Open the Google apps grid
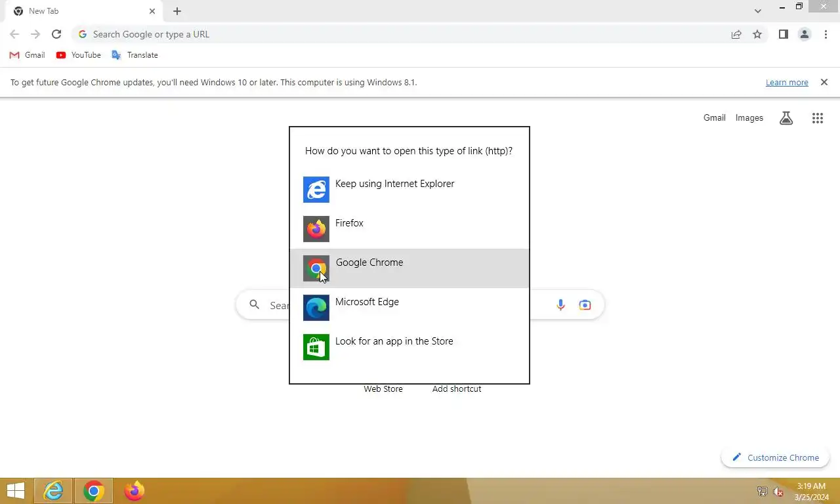Image resolution: width=840 pixels, height=504 pixels. (817, 118)
